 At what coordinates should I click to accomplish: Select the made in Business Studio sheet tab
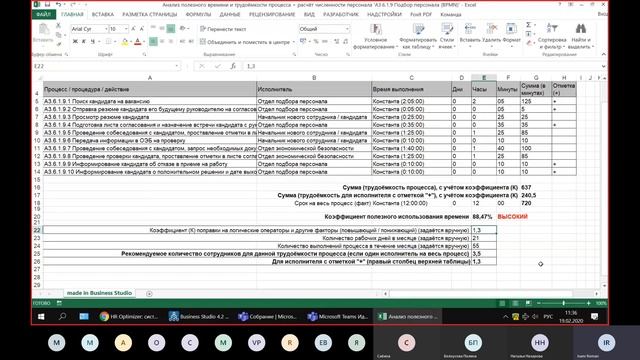(x=99, y=293)
